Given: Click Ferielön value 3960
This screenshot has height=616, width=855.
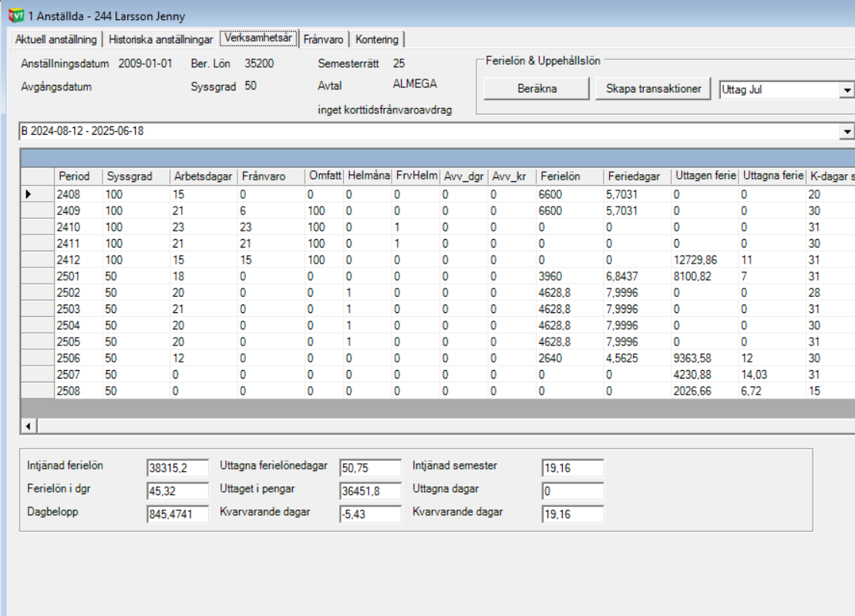Looking at the screenshot, I should click(570, 276).
